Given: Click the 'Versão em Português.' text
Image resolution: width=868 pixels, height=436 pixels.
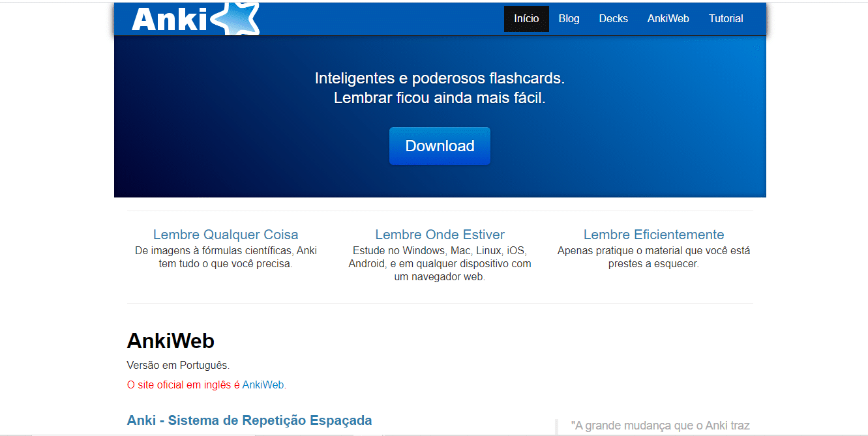Looking at the screenshot, I should tap(178, 365).
